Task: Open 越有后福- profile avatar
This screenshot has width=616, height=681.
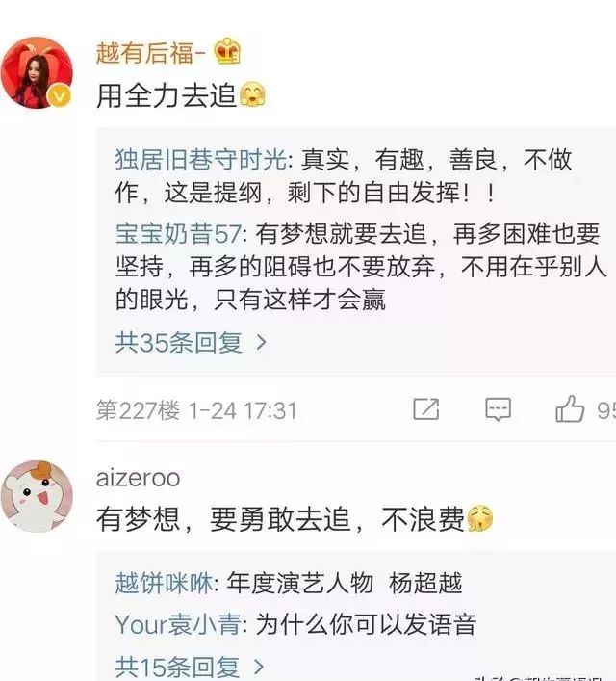Action: (37, 72)
